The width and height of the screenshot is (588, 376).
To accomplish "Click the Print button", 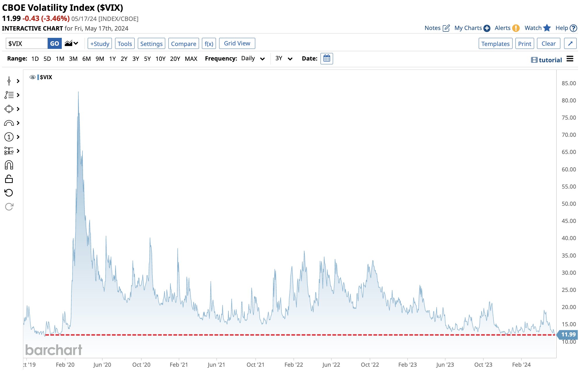I will pyautogui.click(x=524, y=43).
